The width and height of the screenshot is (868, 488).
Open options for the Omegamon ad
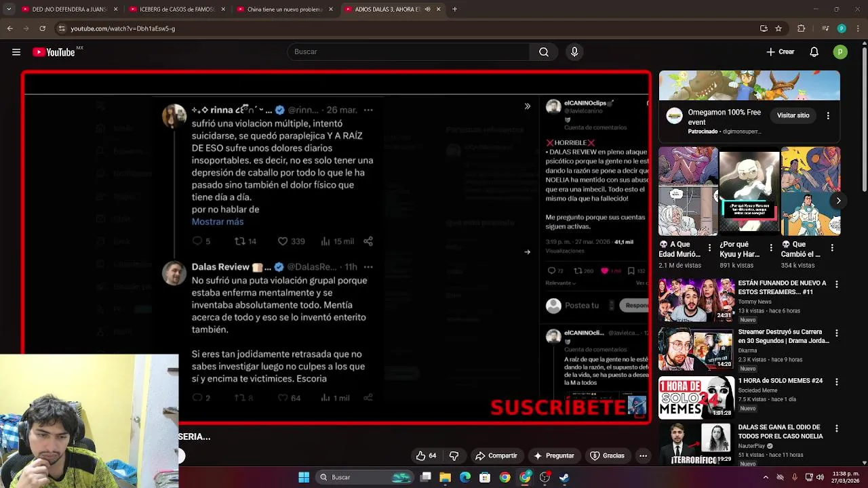(828, 116)
